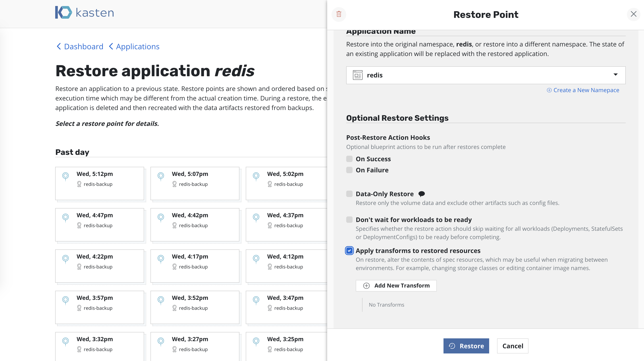Click the Cancel button
The height and width of the screenshot is (361, 644).
[513, 346]
